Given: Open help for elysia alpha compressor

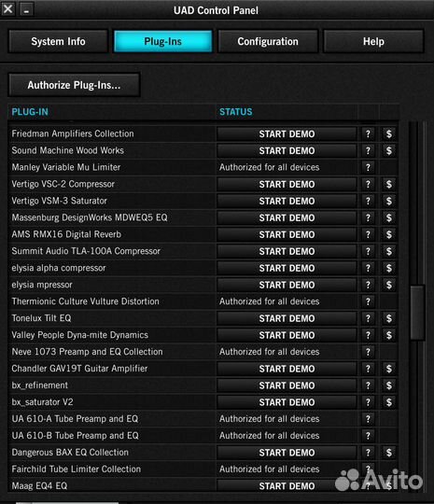Looking at the screenshot, I should pyautogui.click(x=368, y=268).
